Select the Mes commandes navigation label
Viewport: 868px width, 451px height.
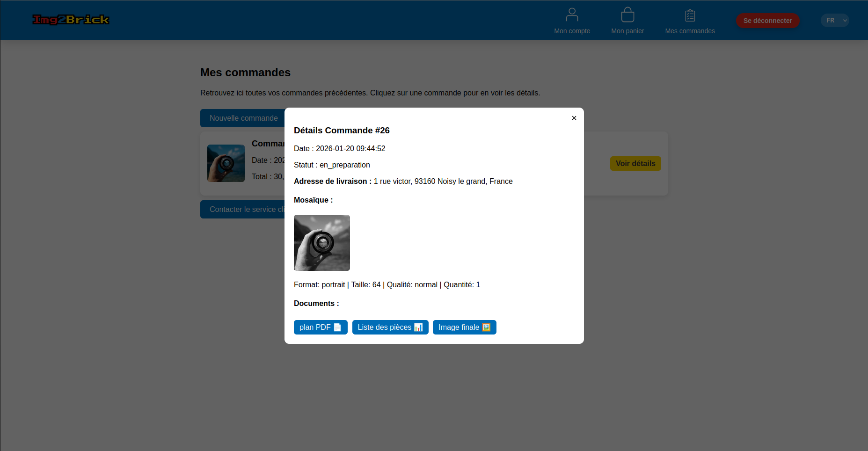pyautogui.click(x=690, y=31)
